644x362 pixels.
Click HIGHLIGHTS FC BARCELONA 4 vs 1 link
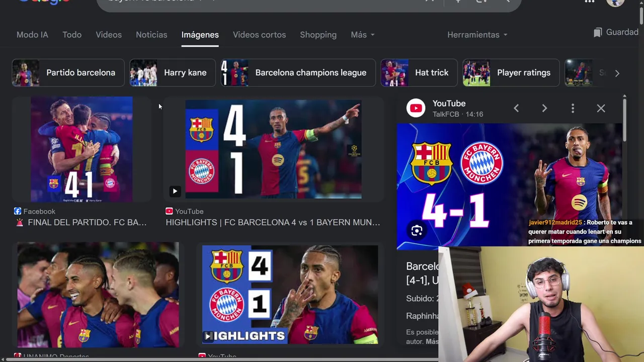pos(273,222)
